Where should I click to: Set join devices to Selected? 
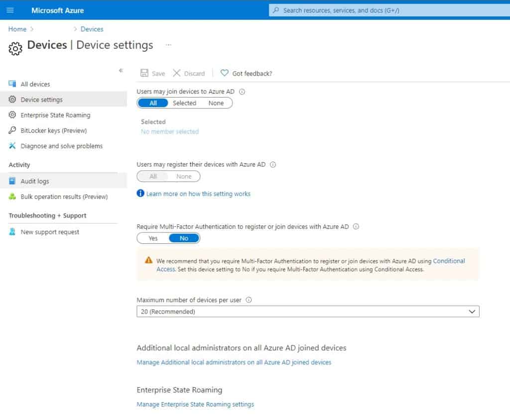pos(184,103)
